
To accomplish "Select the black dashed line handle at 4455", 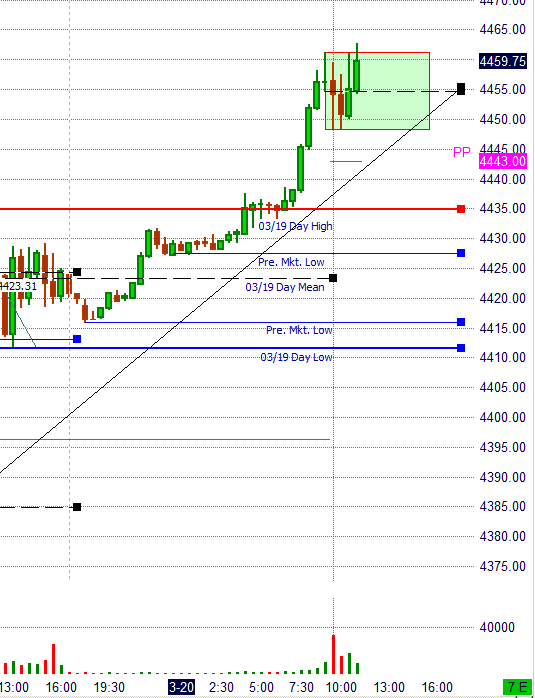I will tap(461, 89).
